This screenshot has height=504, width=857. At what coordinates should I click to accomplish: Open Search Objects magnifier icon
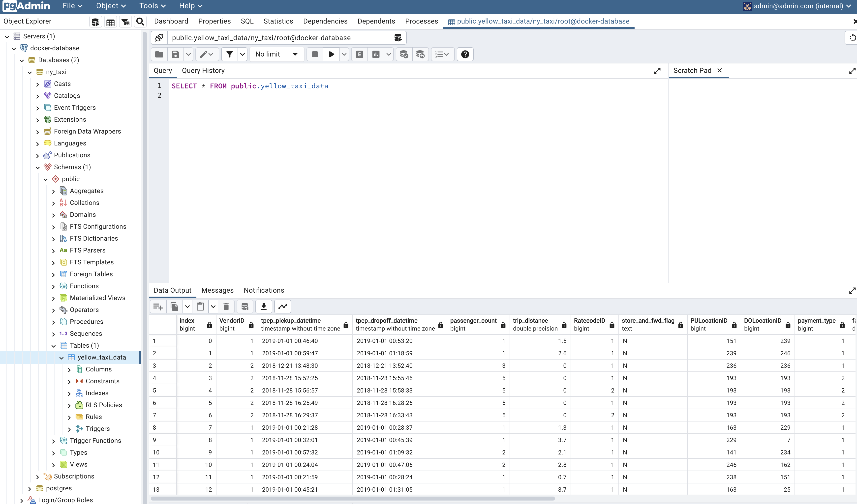tap(140, 22)
